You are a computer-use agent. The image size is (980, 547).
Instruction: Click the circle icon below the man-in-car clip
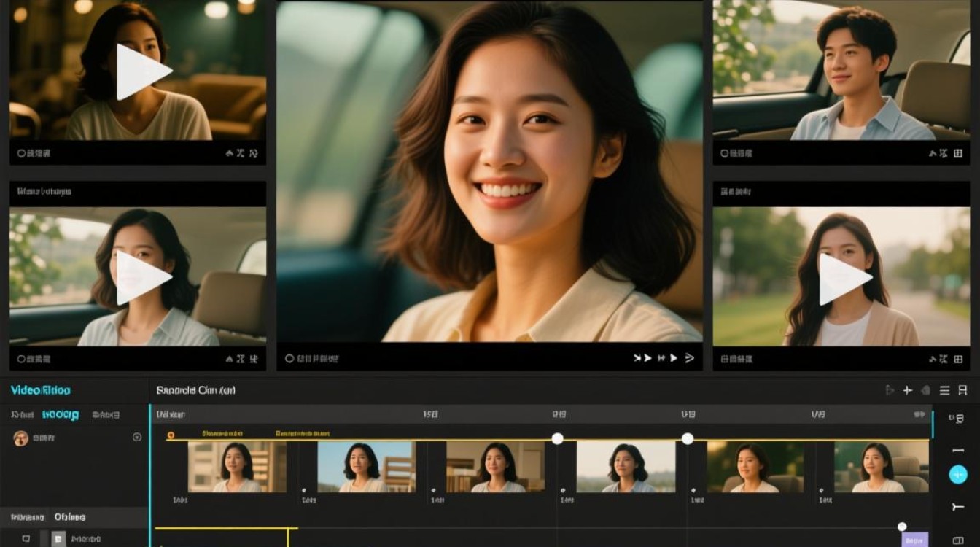click(x=724, y=153)
